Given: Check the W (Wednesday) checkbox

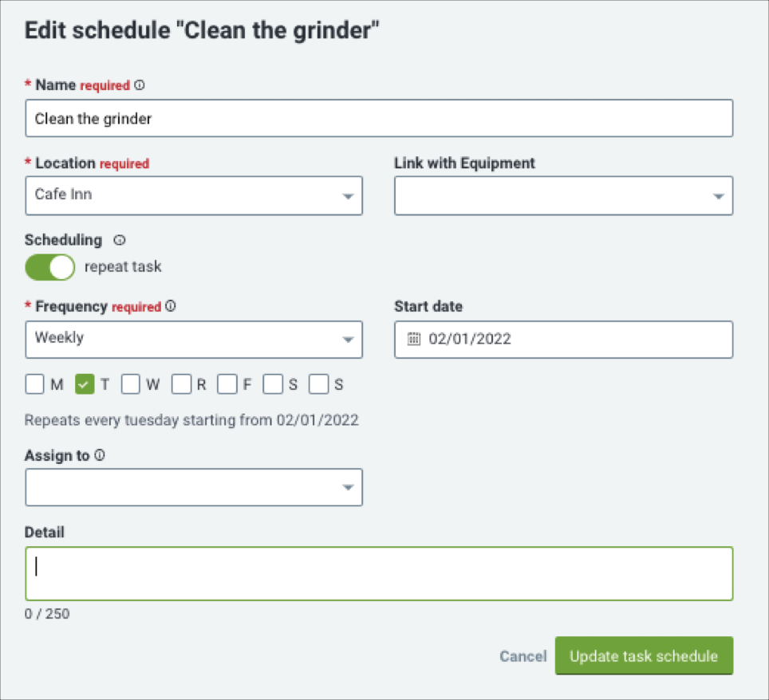Looking at the screenshot, I should [131, 384].
